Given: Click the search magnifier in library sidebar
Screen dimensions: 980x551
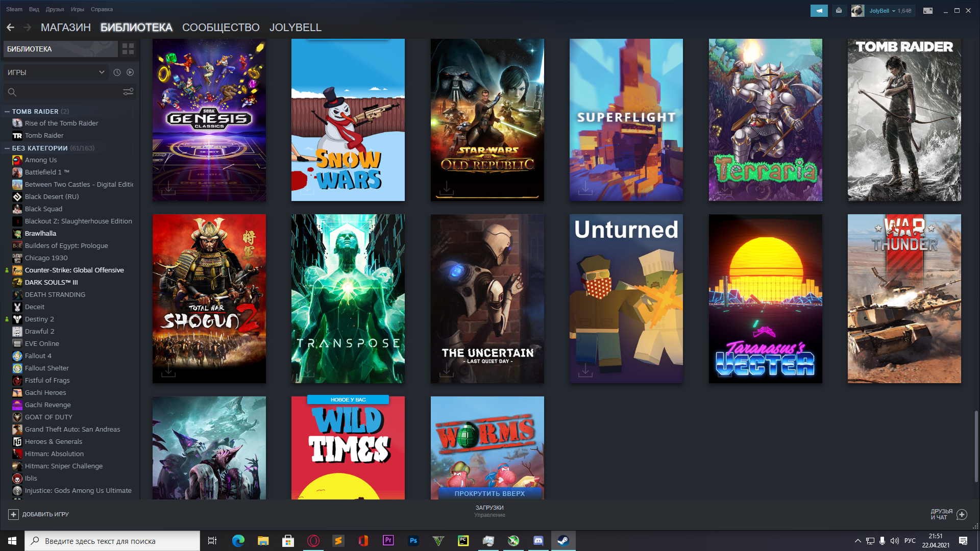Looking at the screenshot, I should click(12, 92).
